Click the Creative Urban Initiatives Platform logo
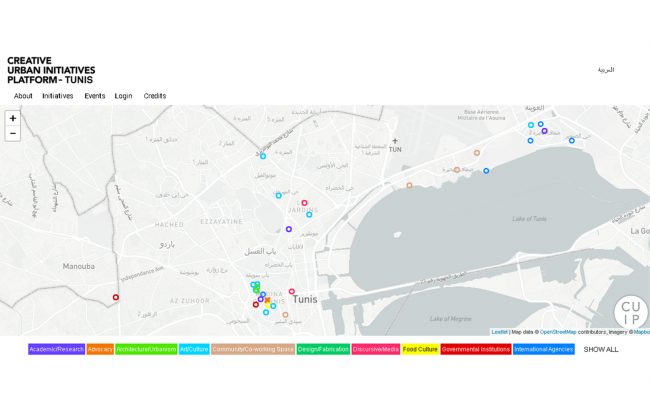The image size is (650, 406). pos(51,70)
